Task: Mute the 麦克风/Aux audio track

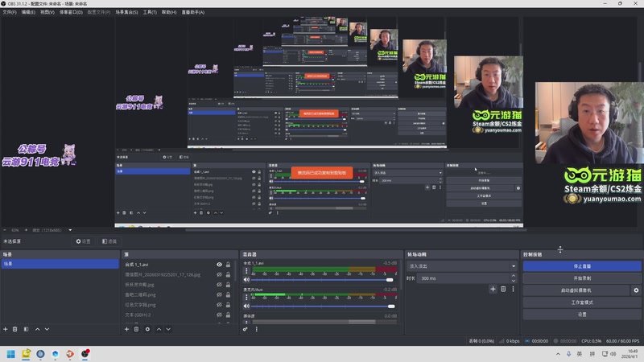Action: click(246, 306)
